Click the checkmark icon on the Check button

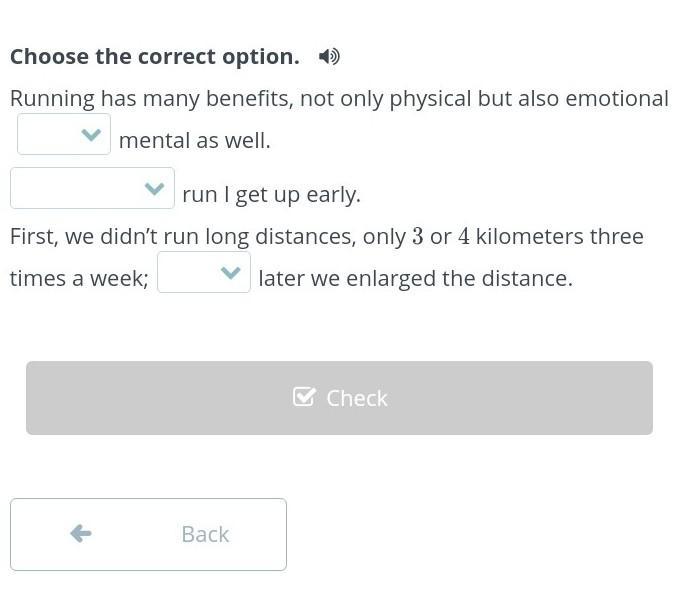[304, 397]
